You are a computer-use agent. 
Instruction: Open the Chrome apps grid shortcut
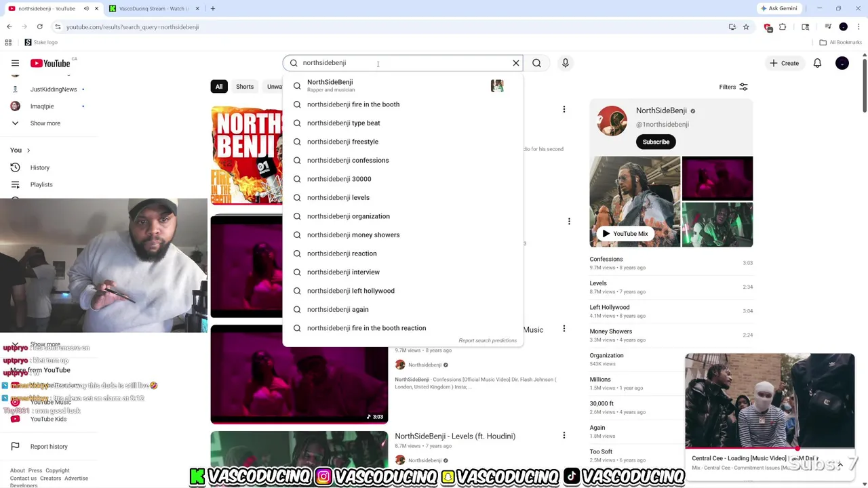point(8,42)
